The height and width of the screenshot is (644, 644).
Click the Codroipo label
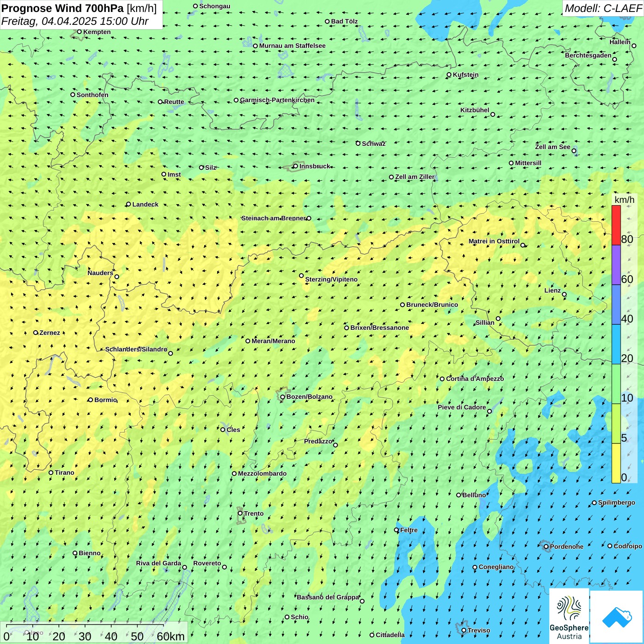tap(628, 546)
